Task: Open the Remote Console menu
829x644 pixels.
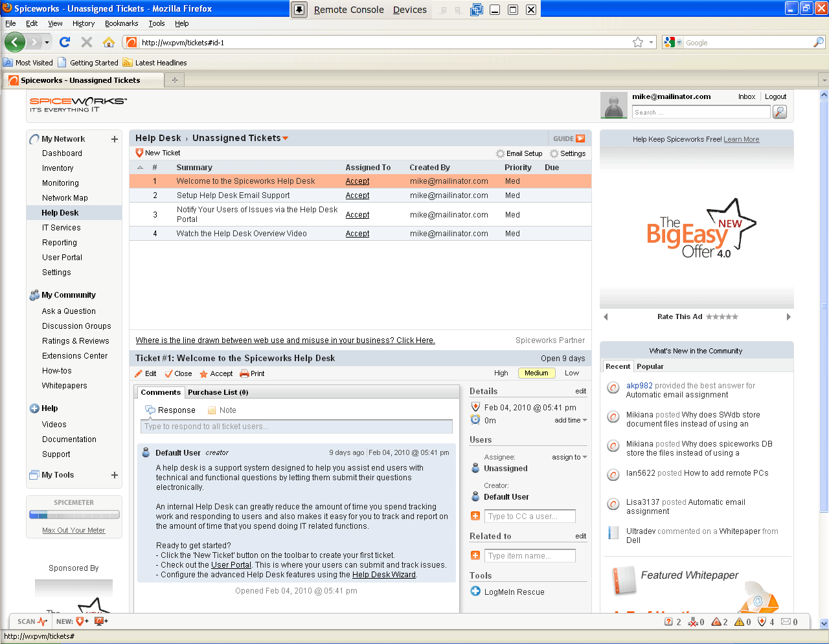Action: click(x=348, y=10)
